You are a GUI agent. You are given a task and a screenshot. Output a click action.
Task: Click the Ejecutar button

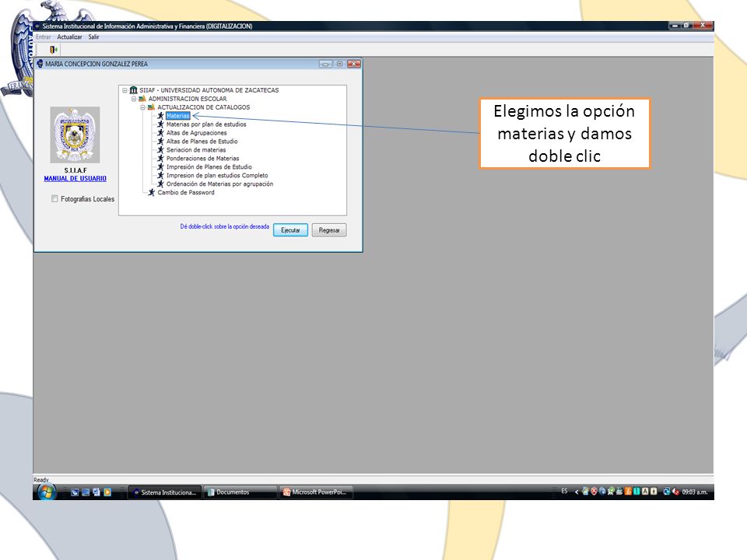290,230
